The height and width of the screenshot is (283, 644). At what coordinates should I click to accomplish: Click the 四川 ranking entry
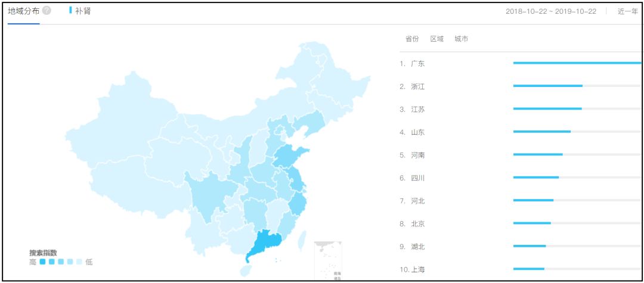(x=417, y=178)
